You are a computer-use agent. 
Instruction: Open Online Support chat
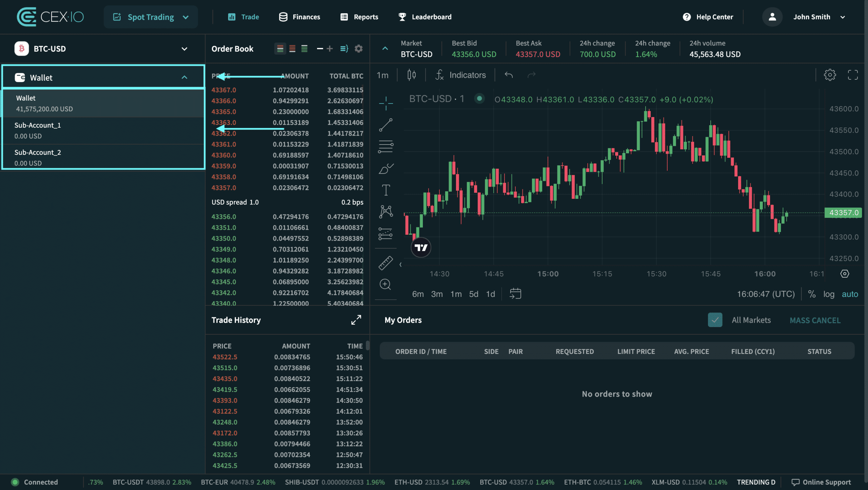(821, 482)
